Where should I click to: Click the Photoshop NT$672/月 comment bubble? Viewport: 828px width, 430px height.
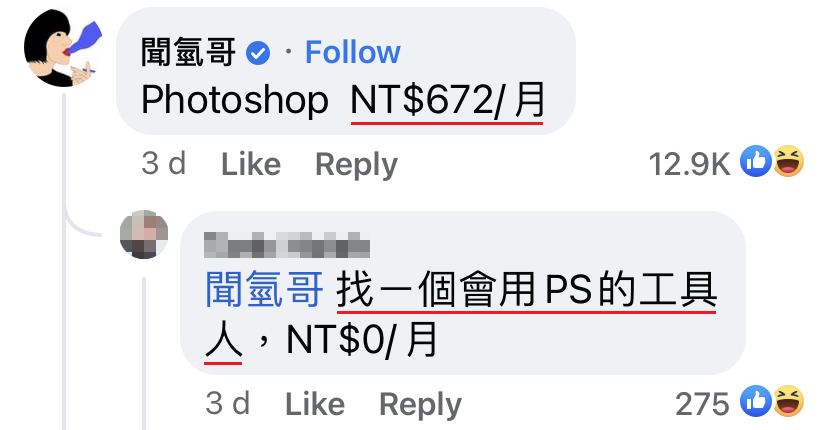(x=345, y=71)
